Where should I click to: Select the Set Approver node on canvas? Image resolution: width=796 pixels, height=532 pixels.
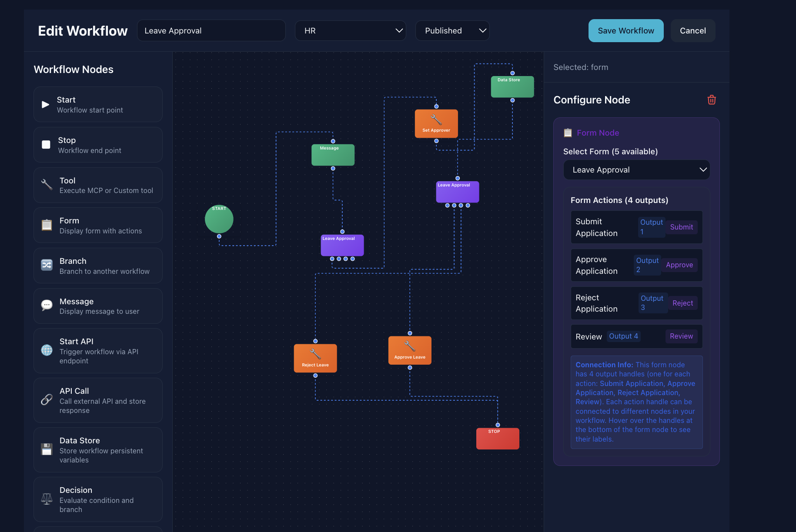[x=436, y=123]
